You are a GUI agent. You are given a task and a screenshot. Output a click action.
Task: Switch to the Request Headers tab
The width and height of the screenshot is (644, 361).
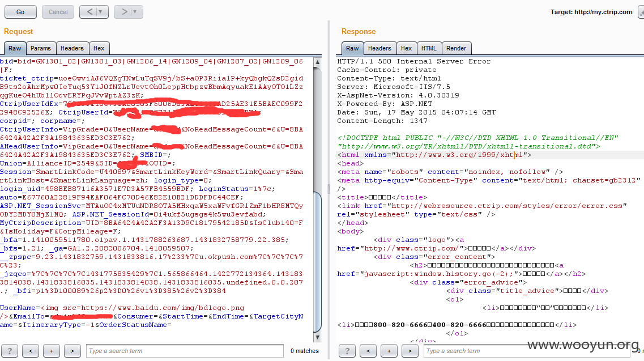pos(72,48)
